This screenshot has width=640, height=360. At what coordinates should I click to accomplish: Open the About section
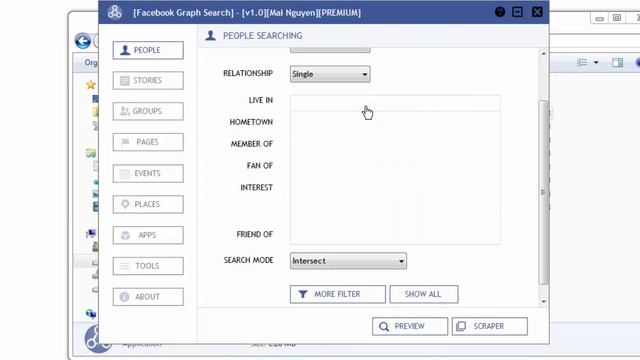pyautogui.click(x=148, y=297)
